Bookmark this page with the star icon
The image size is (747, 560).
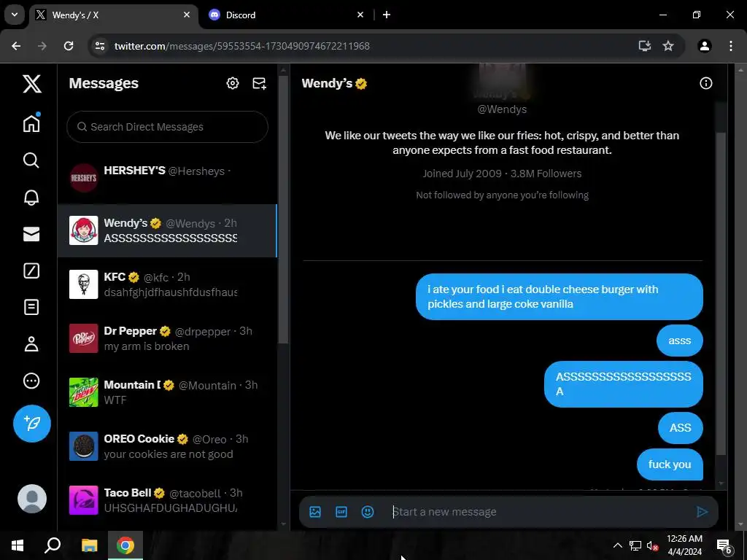point(668,46)
